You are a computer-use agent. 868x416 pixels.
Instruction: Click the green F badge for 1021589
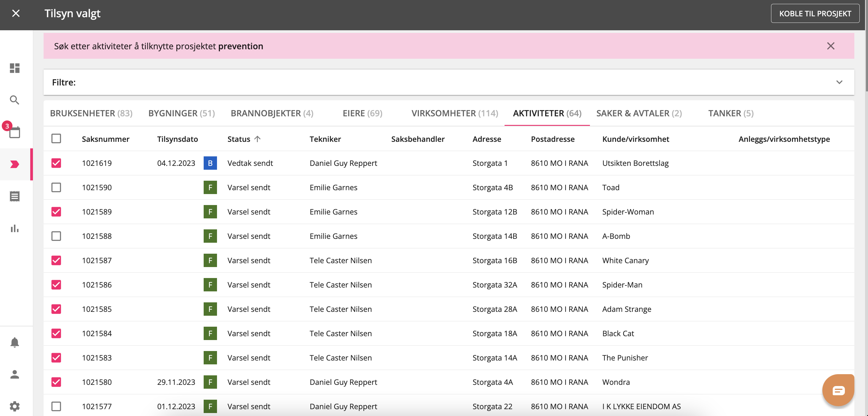210,212
